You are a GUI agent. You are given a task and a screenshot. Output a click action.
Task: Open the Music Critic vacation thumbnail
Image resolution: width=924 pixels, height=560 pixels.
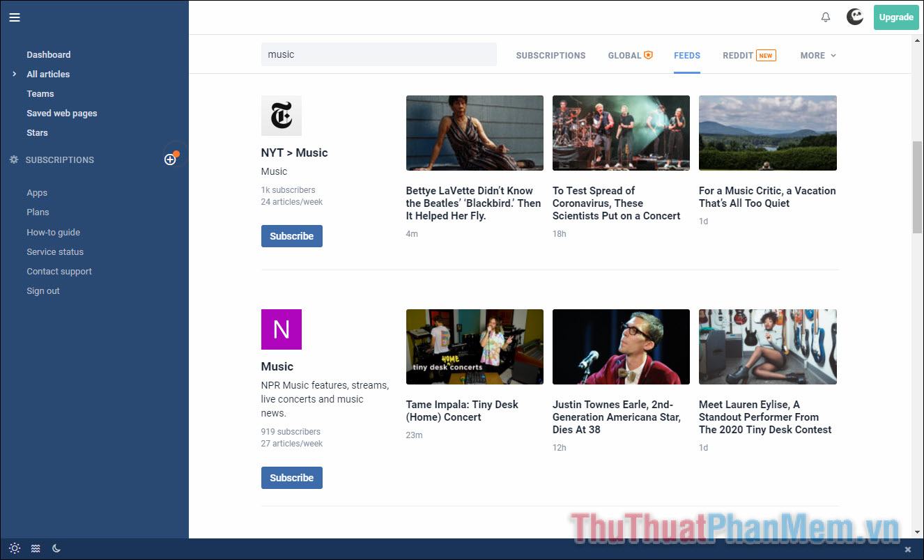[x=768, y=133]
